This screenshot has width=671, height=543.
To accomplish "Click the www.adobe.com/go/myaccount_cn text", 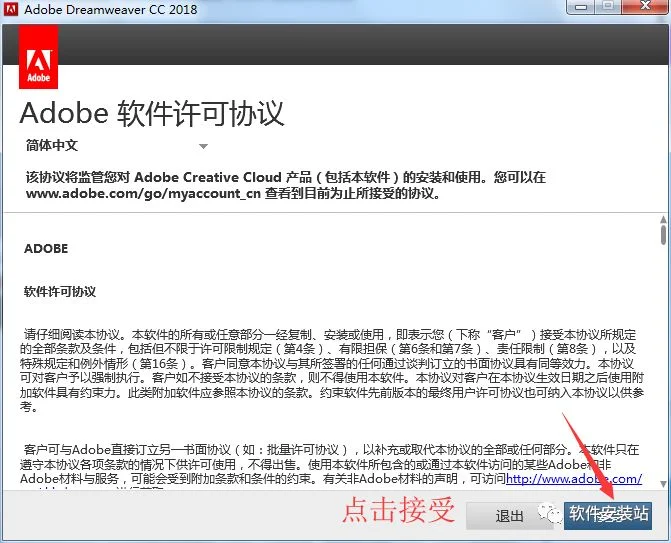I will (x=143, y=194).
